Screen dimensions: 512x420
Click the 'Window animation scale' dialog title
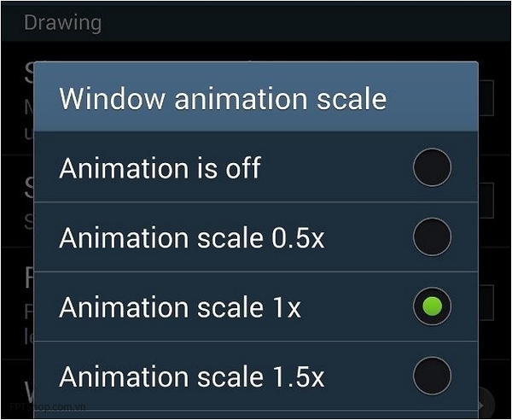pyautogui.click(x=223, y=98)
